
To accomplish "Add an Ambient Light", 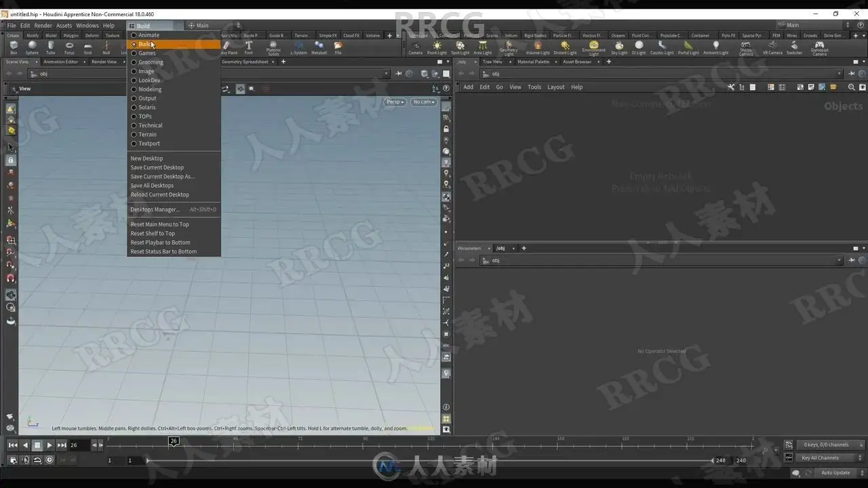I will [715, 47].
